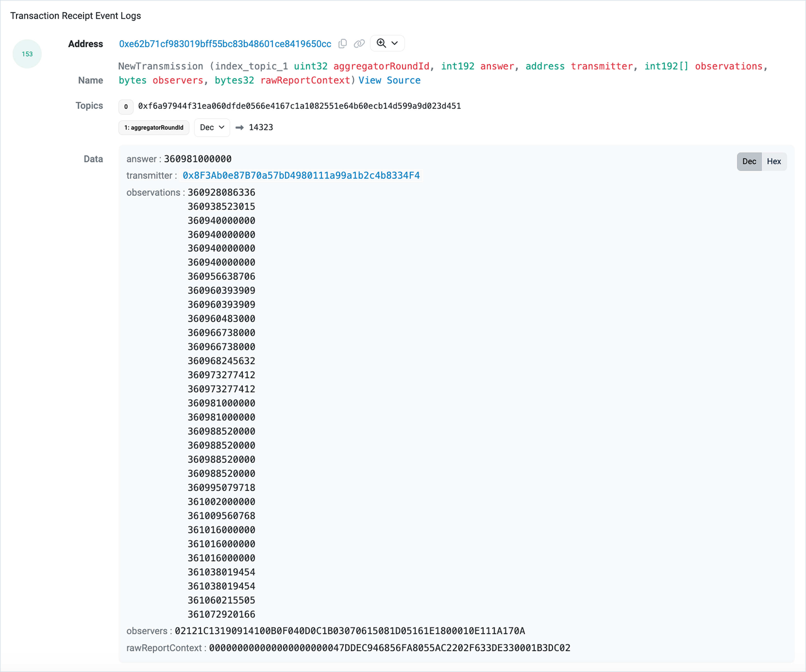The height and width of the screenshot is (672, 806).
Task: Click the topic 0 index badge
Action: 126,107
